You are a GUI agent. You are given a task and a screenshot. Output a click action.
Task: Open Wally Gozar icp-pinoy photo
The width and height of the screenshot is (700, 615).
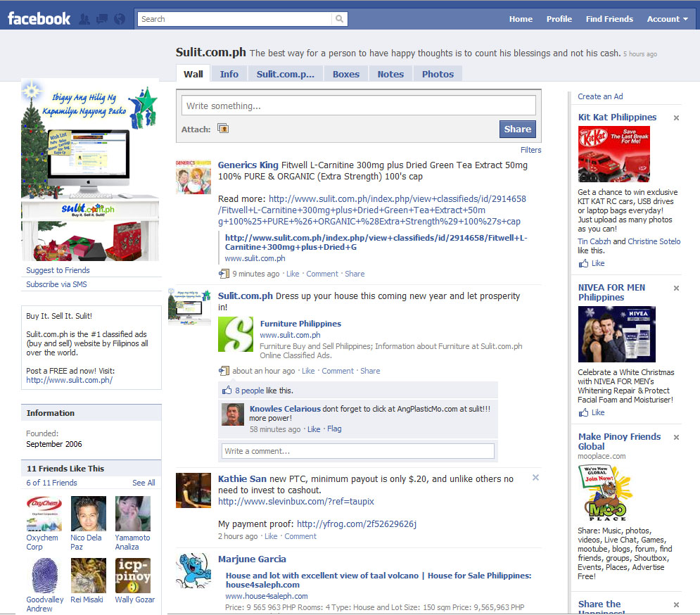coord(132,576)
